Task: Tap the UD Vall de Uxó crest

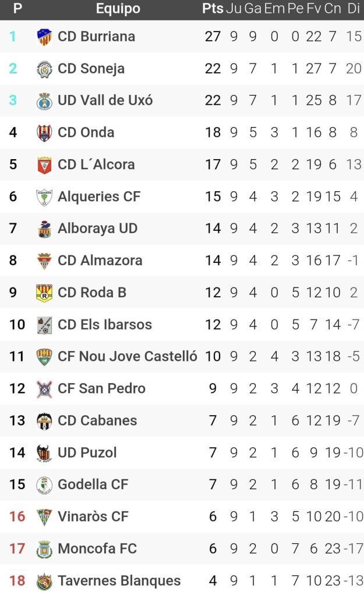Action: click(44, 101)
